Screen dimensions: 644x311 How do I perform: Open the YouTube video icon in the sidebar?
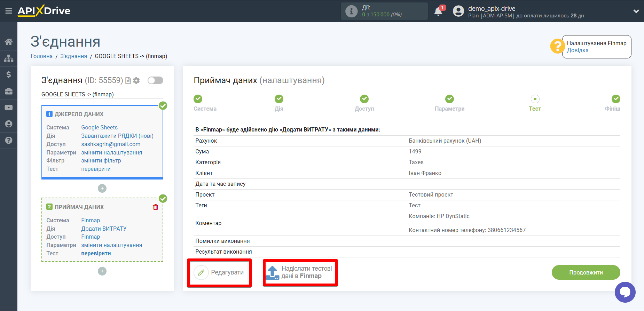tap(9, 108)
